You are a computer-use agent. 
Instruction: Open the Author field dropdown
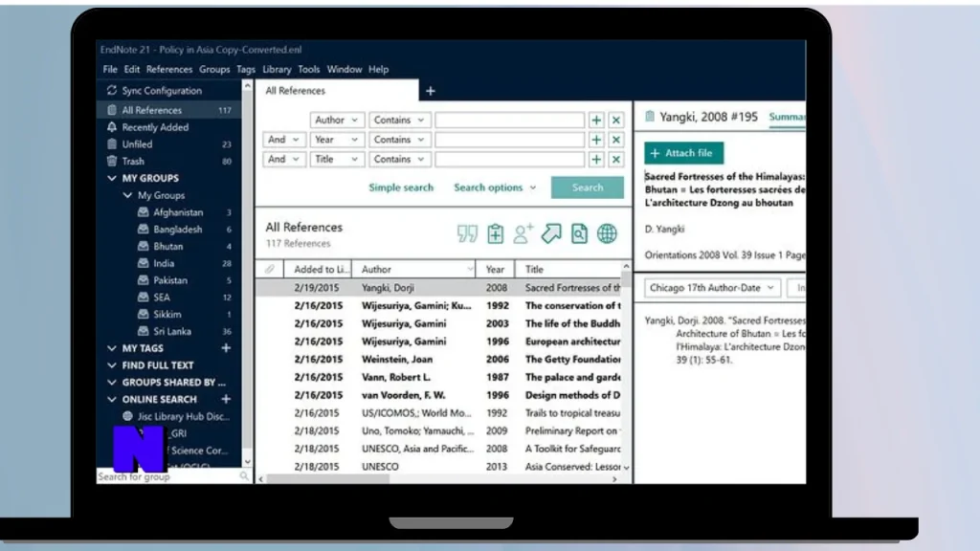(336, 120)
